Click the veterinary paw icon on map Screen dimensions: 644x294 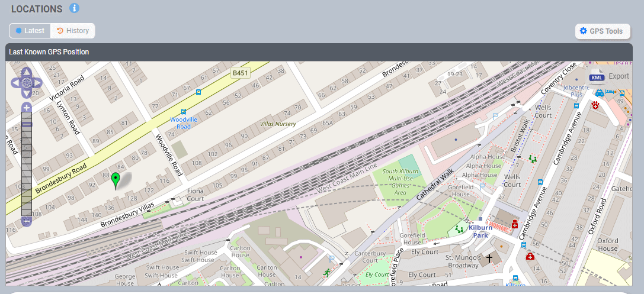click(595, 105)
